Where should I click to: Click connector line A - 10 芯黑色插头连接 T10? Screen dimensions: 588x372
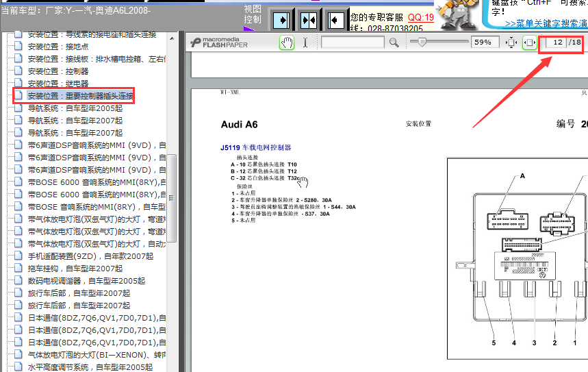(264, 164)
